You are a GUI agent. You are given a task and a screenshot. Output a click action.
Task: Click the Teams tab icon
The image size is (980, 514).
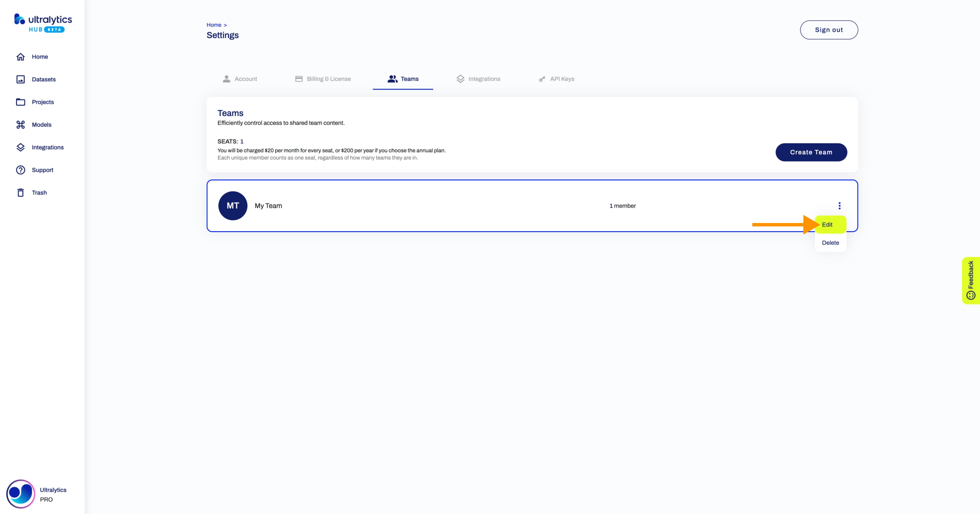(391, 78)
